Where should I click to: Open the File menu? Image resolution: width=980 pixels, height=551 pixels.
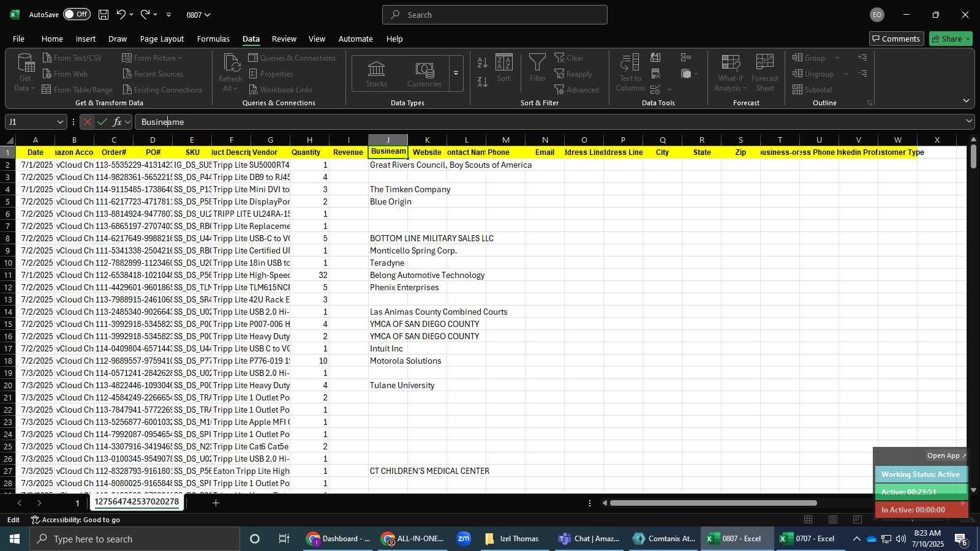19,39
